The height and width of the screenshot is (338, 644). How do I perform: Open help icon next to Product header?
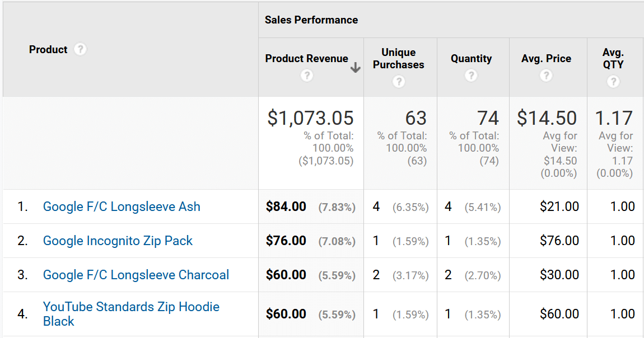tap(80, 50)
